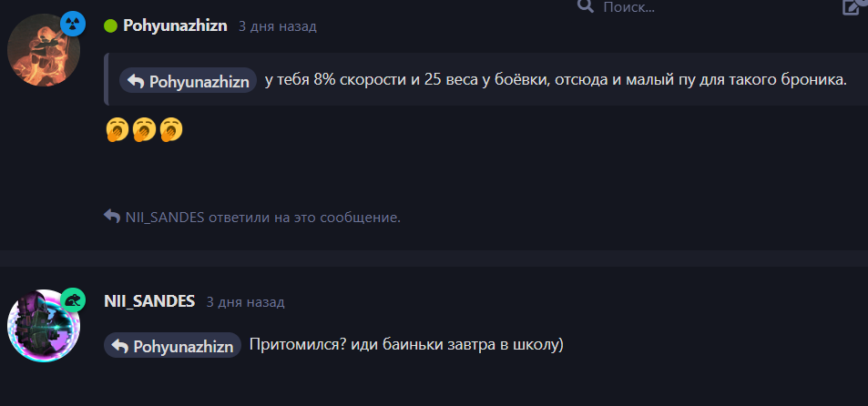Click green online dot beside Pohyunazhizn
Screen dimensions: 868x406
110,26
